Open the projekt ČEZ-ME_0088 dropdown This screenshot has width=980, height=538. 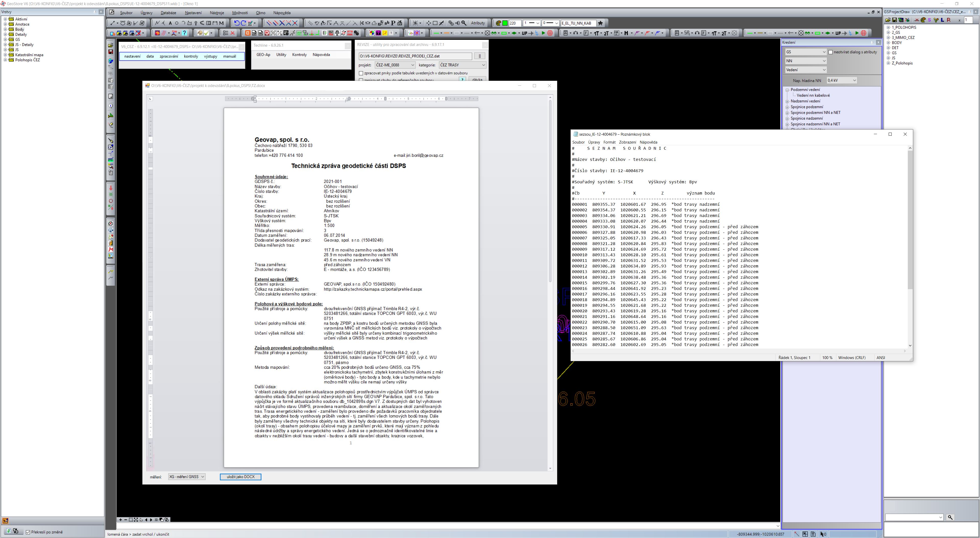tap(395, 65)
